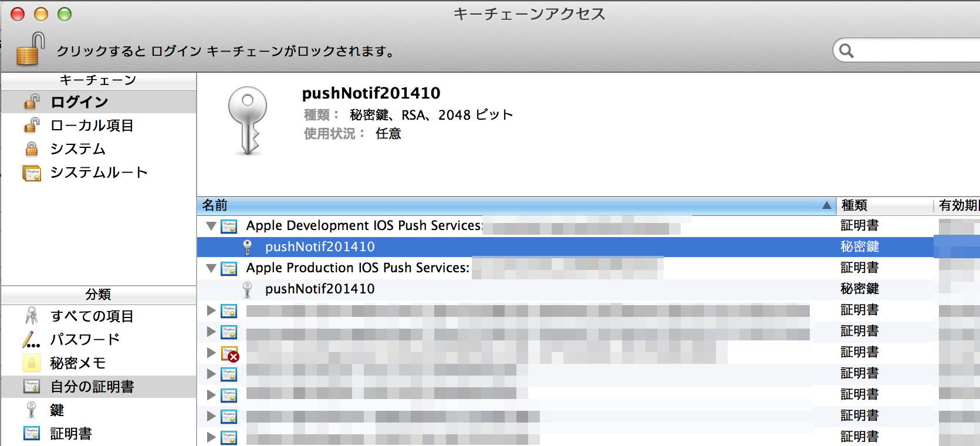Click the ローカル項目 padlock icon
The width and height of the screenshot is (980, 446).
point(32,125)
